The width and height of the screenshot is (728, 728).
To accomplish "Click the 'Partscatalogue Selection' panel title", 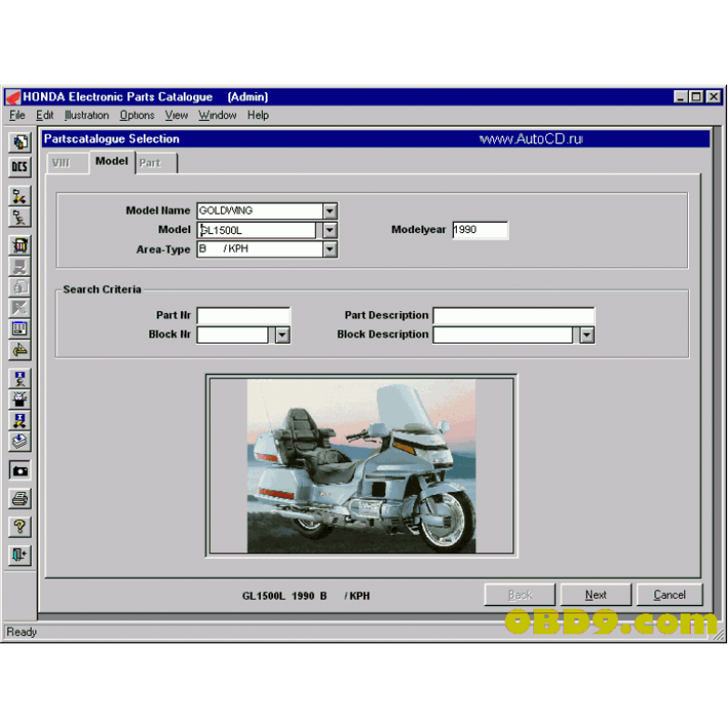I will pos(111,139).
